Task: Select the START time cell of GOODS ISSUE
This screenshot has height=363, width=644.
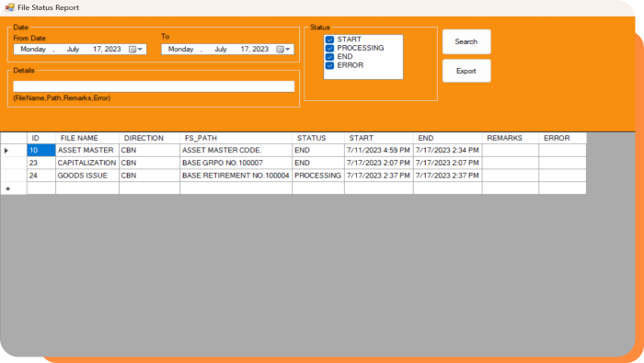Action: click(379, 176)
